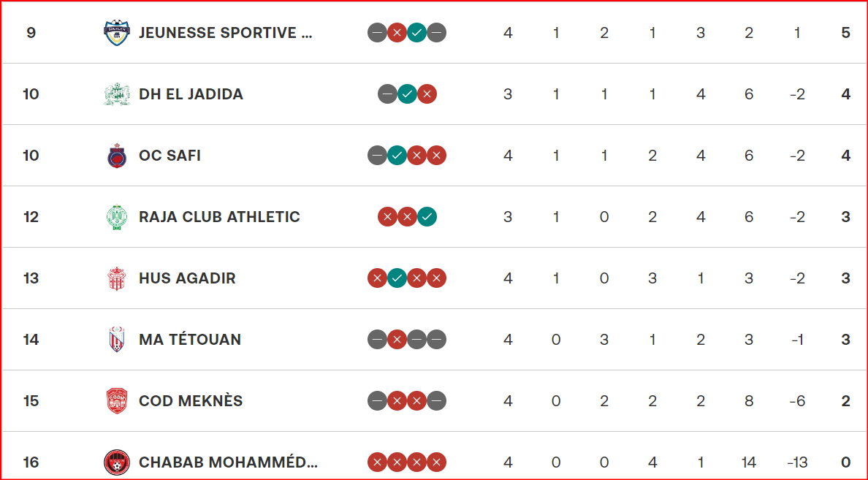
Task: Open the MA Tétouan team name
Action: (x=190, y=340)
